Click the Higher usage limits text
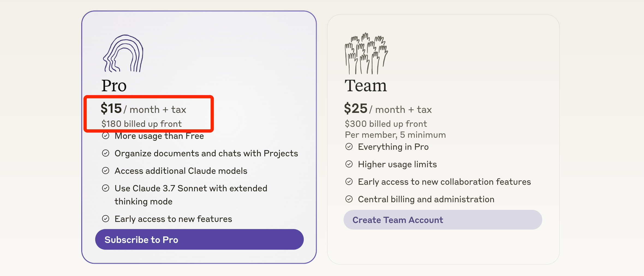The height and width of the screenshot is (276, 644). (x=397, y=164)
